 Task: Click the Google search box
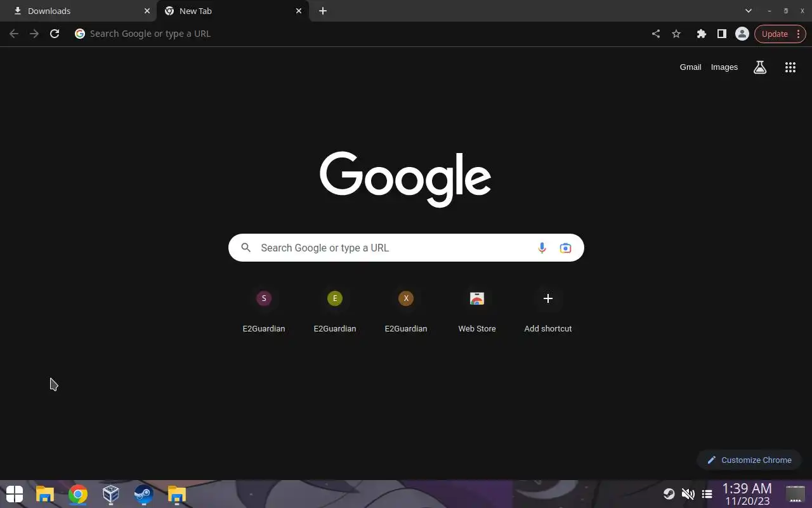coord(406,248)
